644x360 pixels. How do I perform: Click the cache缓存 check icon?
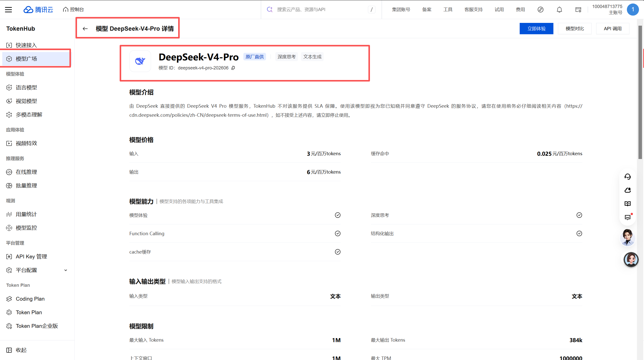(338, 252)
